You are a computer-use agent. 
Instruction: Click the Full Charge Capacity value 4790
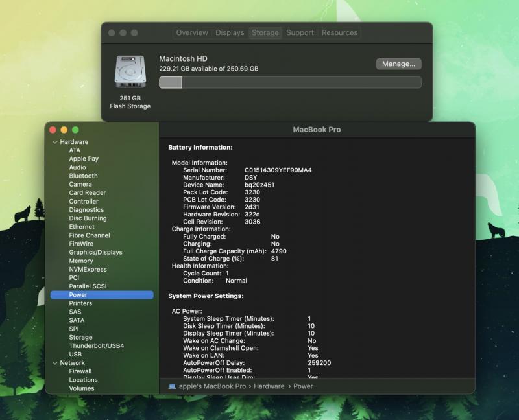(279, 251)
